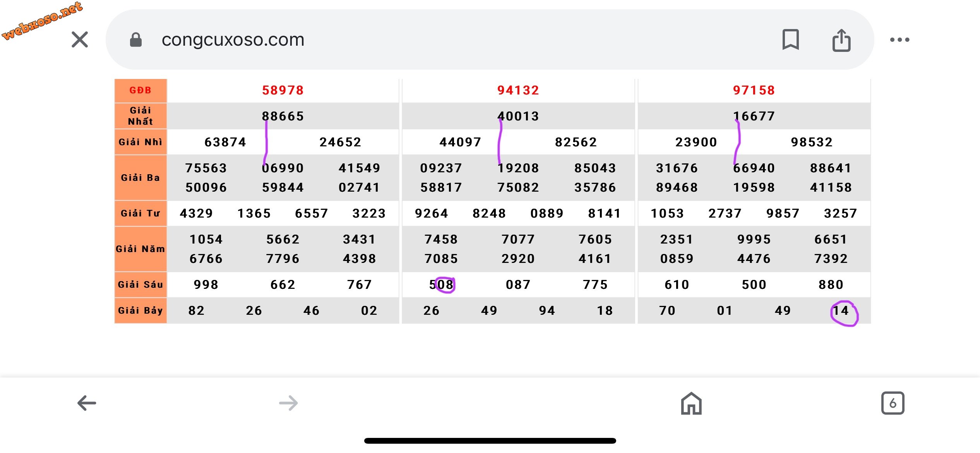Viewport: 980px width, 453px height.
Task: Bookmark this page with bookmark icon
Action: pyautogui.click(x=790, y=39)
